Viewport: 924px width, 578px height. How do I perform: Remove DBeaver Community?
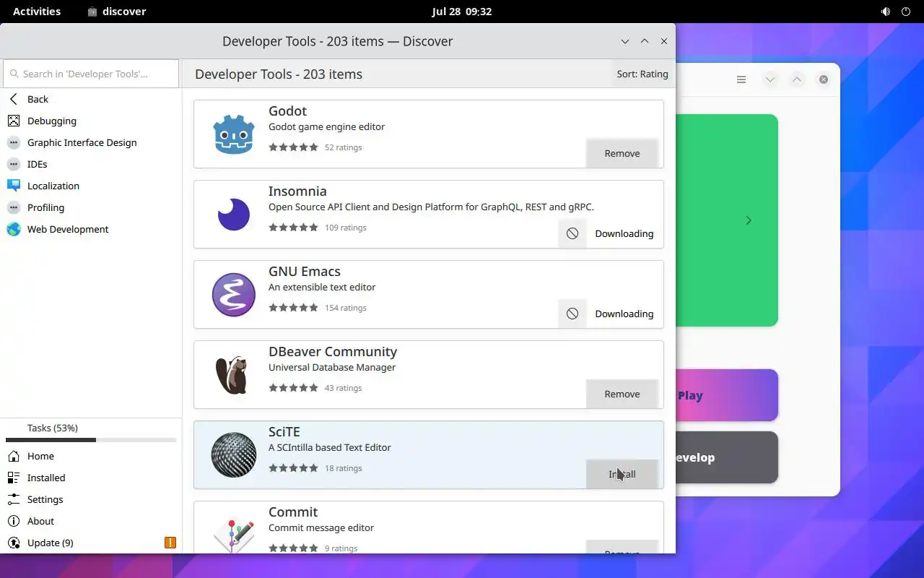[x=622, y=394]
